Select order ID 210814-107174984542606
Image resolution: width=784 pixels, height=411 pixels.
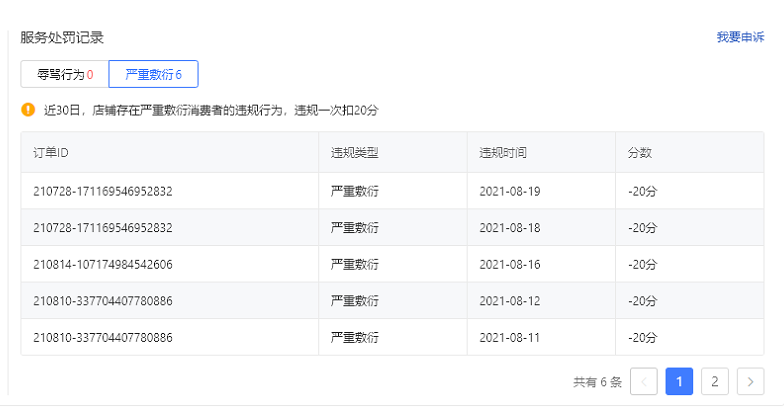tap(103, 264)
